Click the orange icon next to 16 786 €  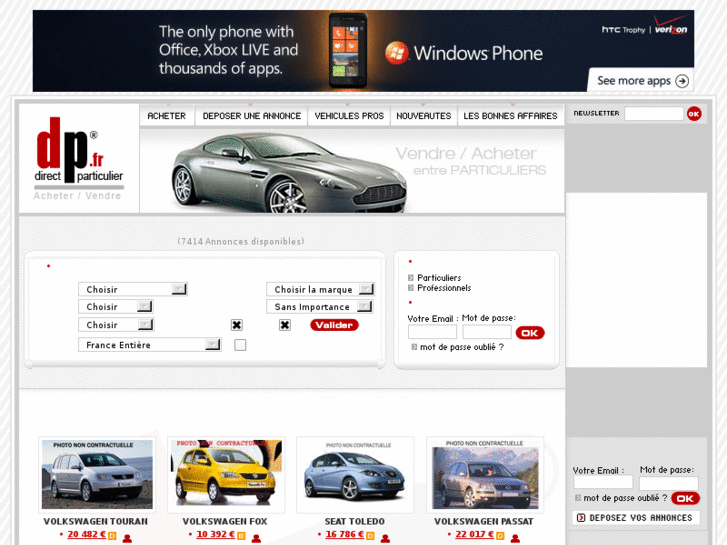370,536
